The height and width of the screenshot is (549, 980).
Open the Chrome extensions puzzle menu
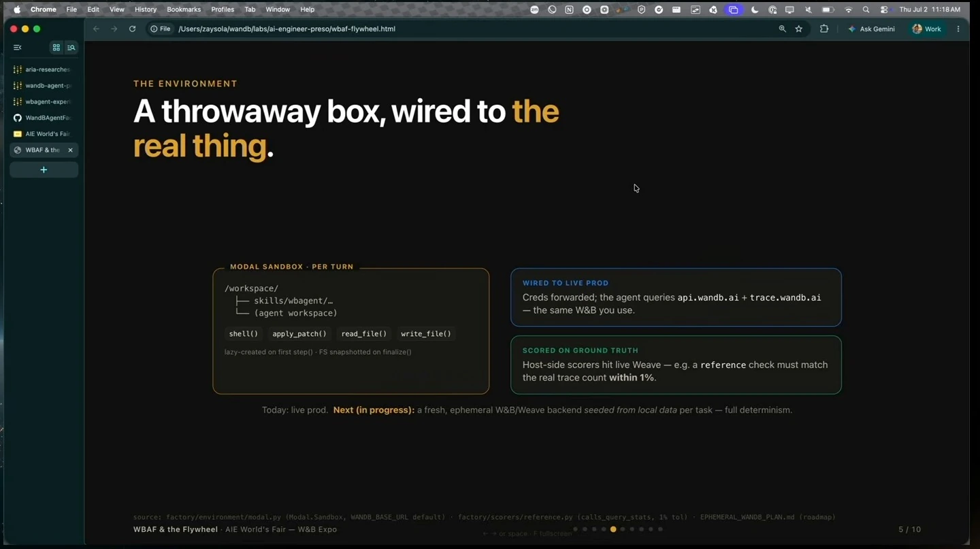(x=824, y=29)
